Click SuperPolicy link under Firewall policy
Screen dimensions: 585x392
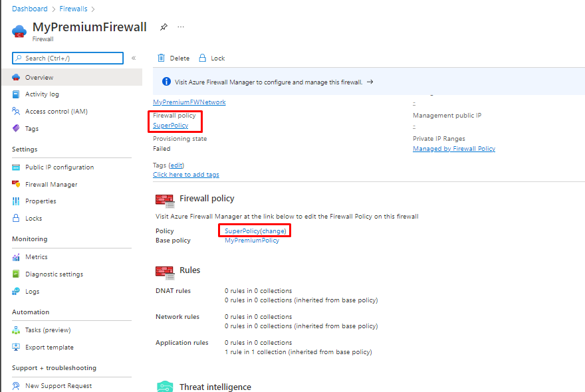coord(170,126)
